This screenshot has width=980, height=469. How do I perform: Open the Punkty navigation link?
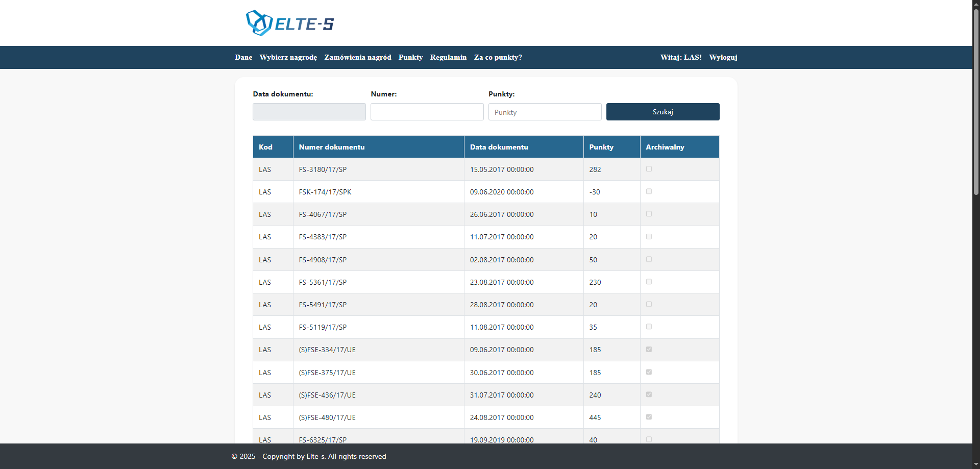[x=410, y=57]
